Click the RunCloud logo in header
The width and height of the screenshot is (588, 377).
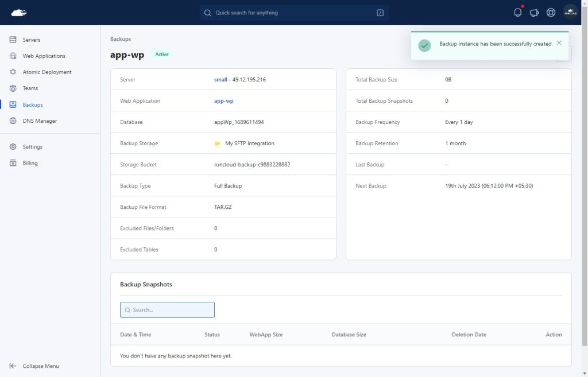coord(19,13)
